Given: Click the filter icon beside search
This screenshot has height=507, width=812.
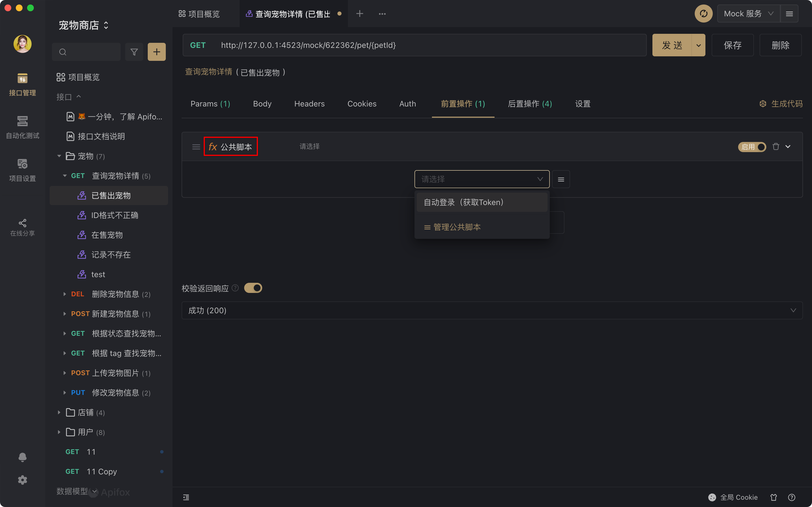Looking at the screenshot, I should point(134,52).
